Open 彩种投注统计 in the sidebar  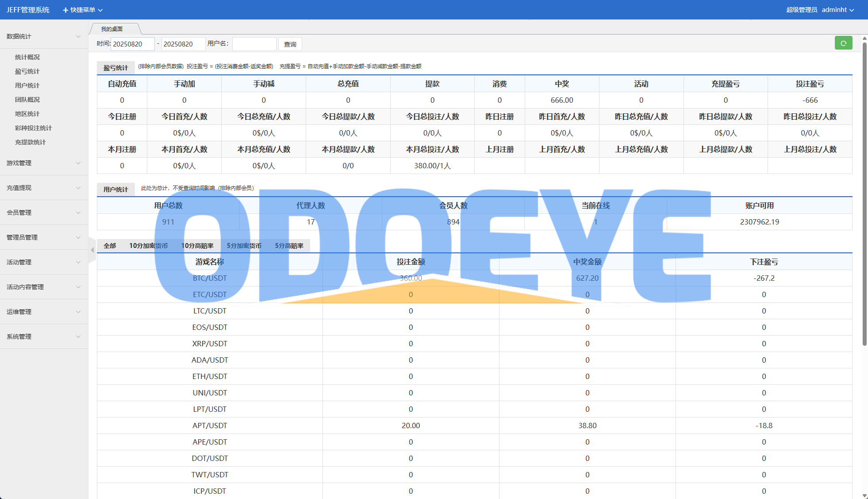(33, 128)
